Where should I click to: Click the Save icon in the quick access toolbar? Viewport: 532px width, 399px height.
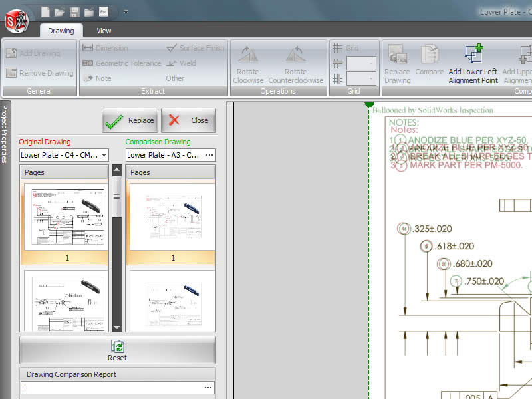click(x=74, y=11)
